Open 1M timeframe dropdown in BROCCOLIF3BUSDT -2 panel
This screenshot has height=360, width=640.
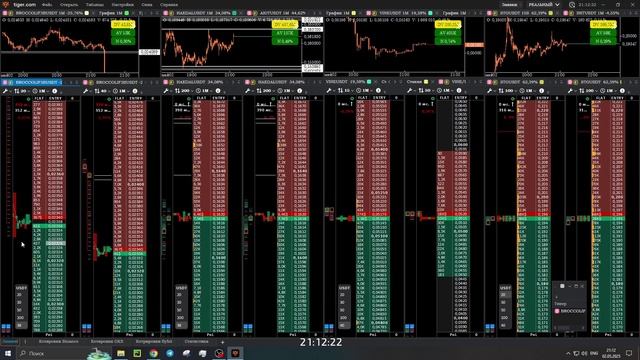121,91
